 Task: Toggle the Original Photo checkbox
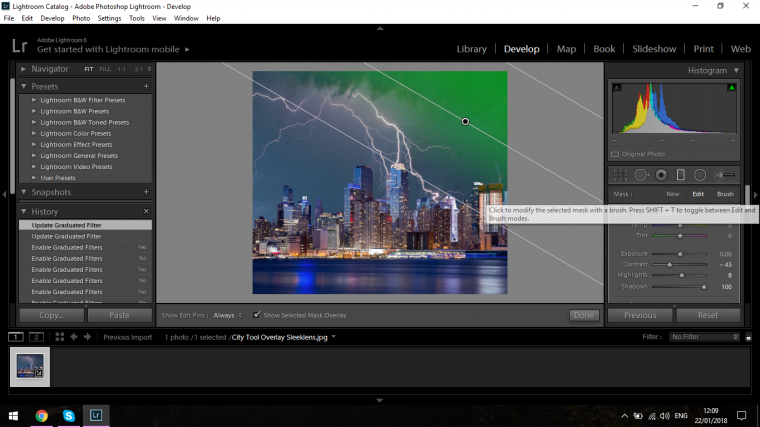point(615,154)
